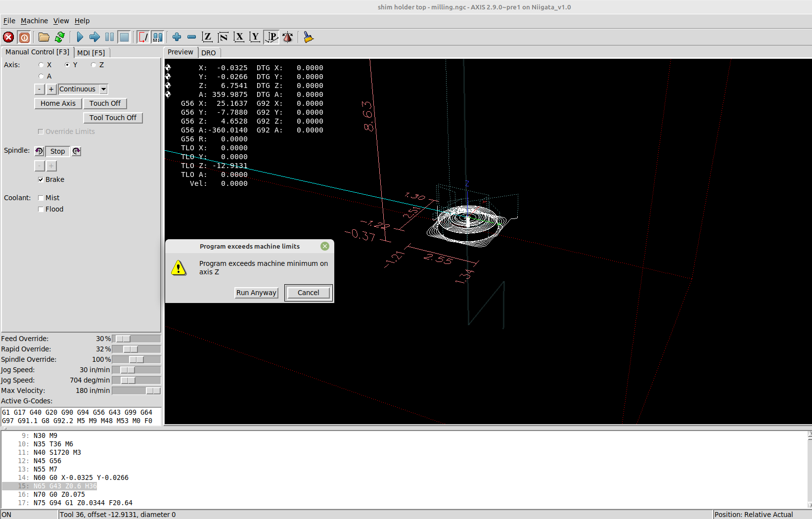The width and height of the screenshot is (812, 519).
Task: Switch to the MDI [F5] tab
Action: click(91, 52)
